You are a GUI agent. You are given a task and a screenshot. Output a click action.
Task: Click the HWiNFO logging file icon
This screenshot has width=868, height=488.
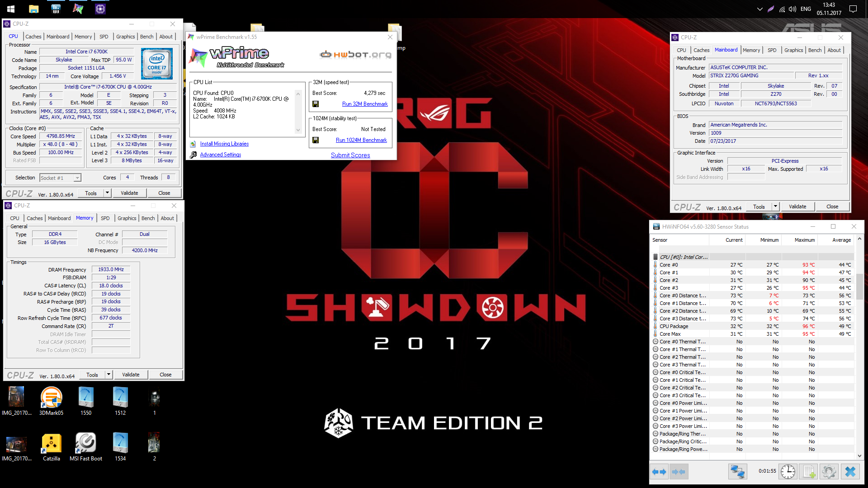coord(809,472)
